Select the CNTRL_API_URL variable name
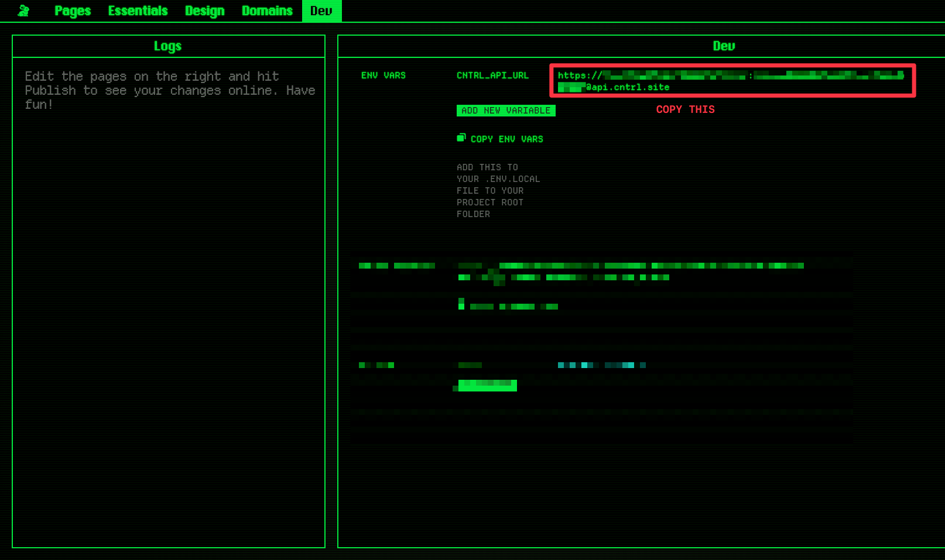Image resolution: width=945 pixels, height=560 pixels. click(492, 75)
